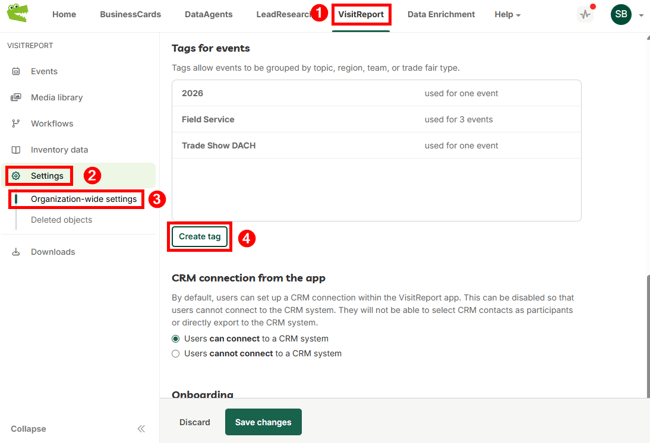Click 'used for 3 events' text

(x=458, y=119)
